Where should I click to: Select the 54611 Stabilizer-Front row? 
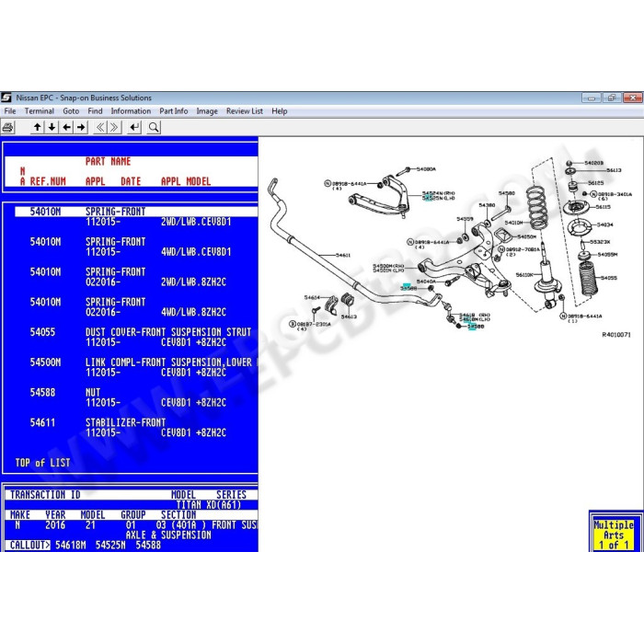coord(136,427)
